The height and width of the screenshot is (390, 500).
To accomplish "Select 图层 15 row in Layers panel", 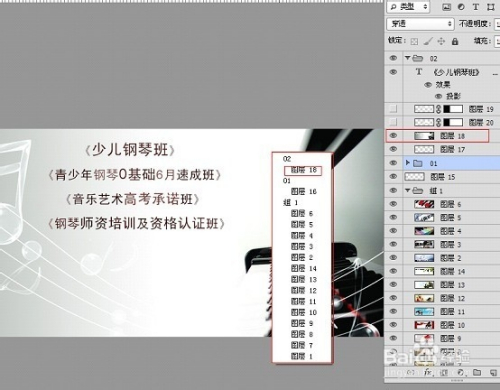I will (x=442, y=177).
